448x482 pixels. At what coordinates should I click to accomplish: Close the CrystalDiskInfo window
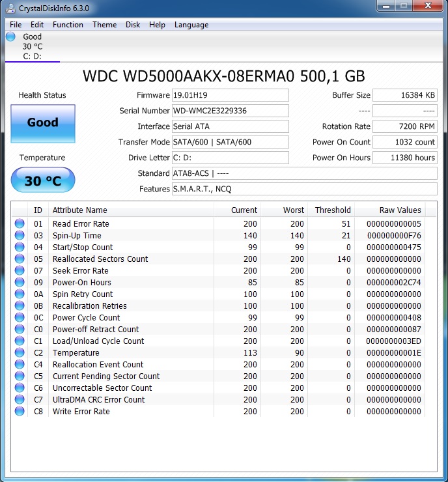pyautogui.click(x=428, y=5)
